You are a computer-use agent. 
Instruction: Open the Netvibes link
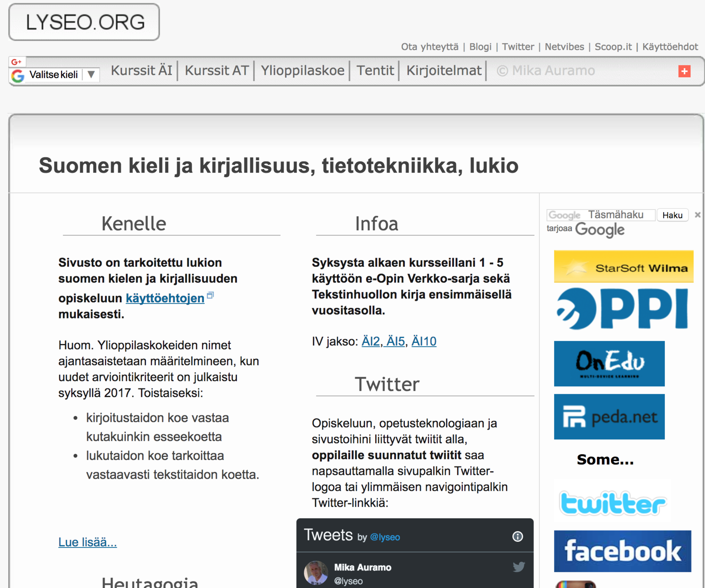point(564,47)
